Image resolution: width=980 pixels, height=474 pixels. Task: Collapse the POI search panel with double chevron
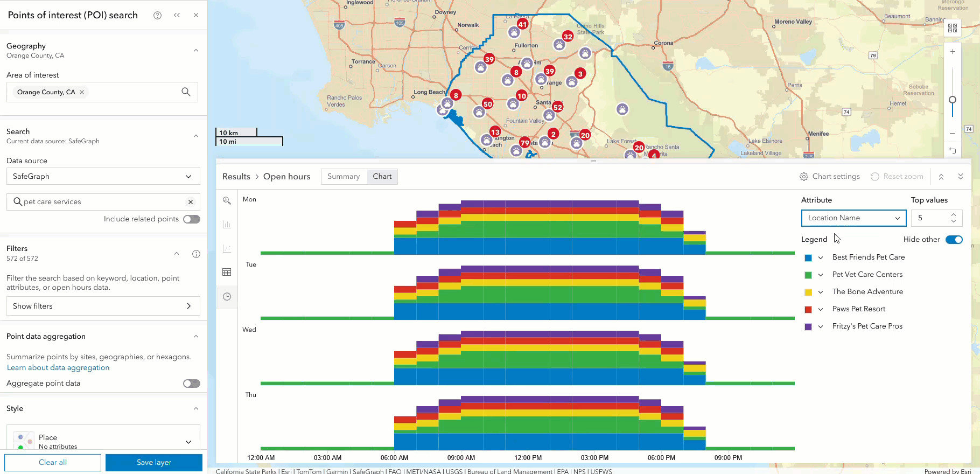pos(177,15)
